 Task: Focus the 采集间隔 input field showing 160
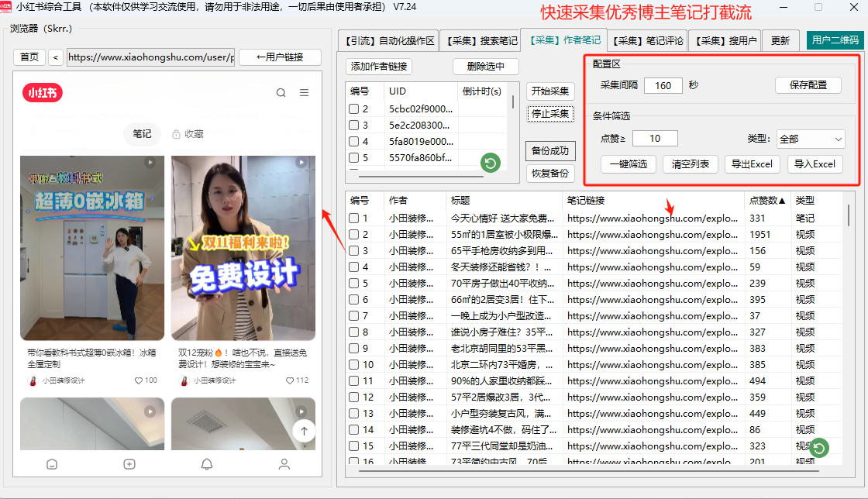[x=663, y=85]
